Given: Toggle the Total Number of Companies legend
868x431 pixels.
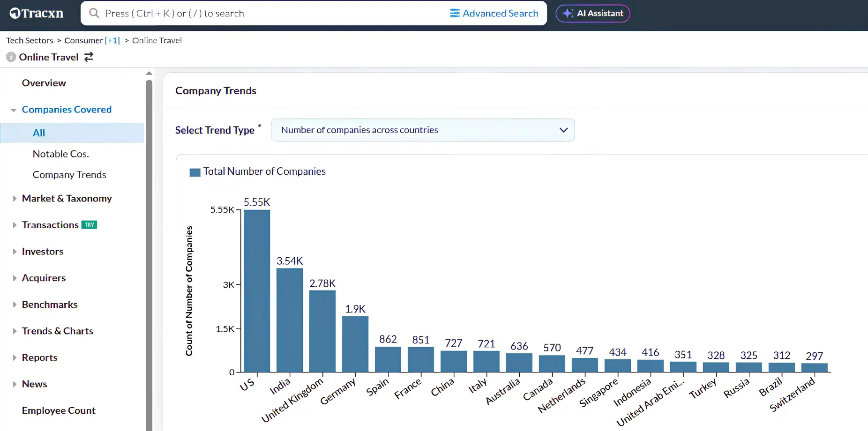Looking at the screenshot, I should coord(257,171).
